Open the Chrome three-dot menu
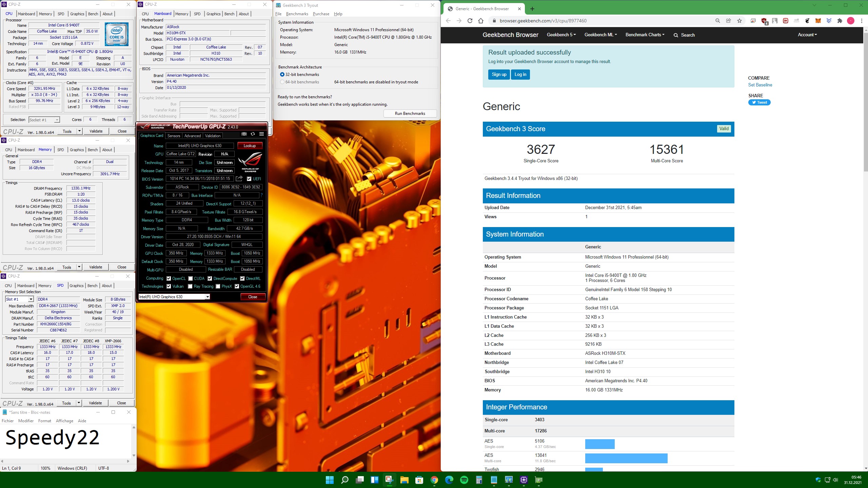Viewport: 868px width, 488px height. (x=862, y=21)
